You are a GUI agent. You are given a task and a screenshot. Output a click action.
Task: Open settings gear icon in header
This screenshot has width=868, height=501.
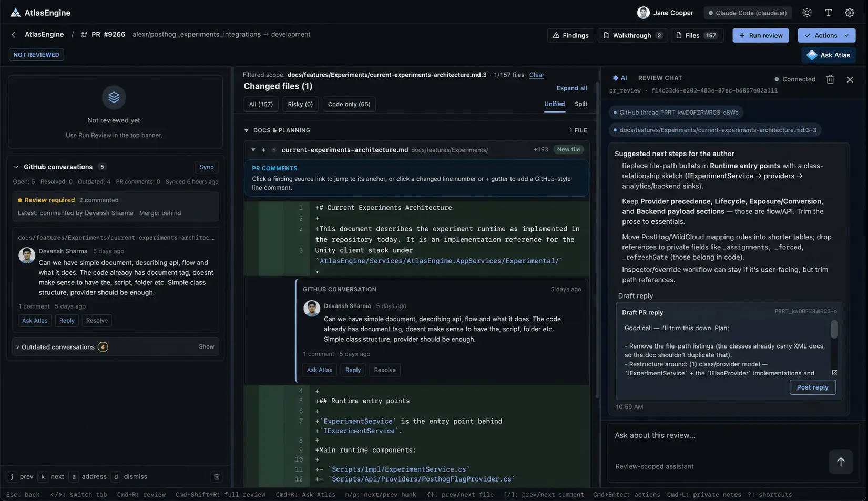point(850,13)
